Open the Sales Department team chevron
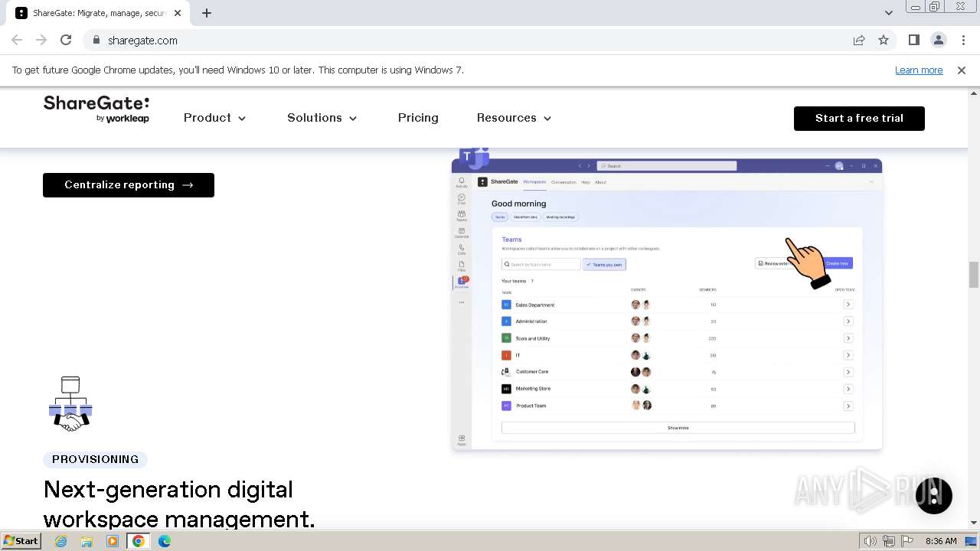The image size is (980, 551). (x=848, y=305)
